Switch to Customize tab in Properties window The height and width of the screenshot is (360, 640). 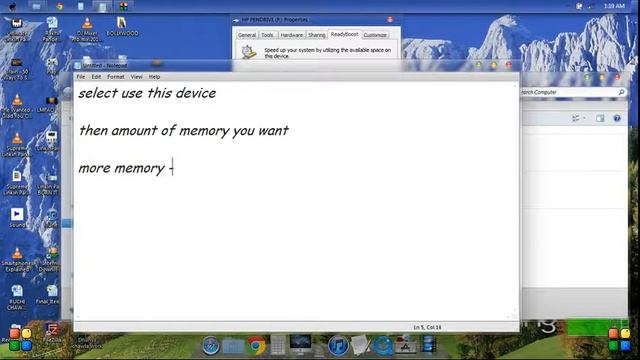pyautogui.click(x=375, y=35)
